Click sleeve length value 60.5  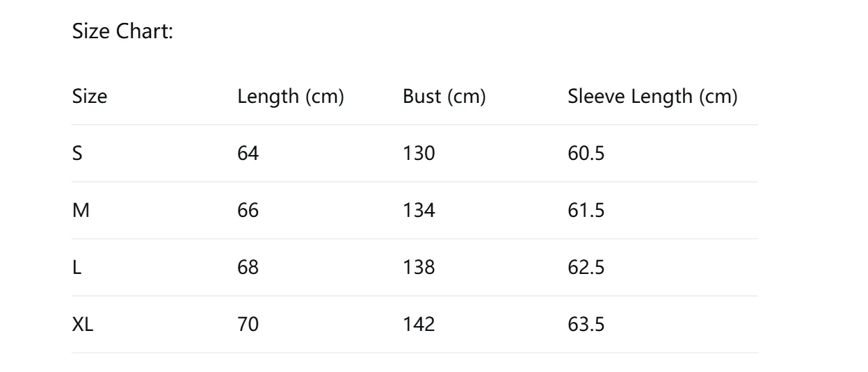click(x=586, y=154)
